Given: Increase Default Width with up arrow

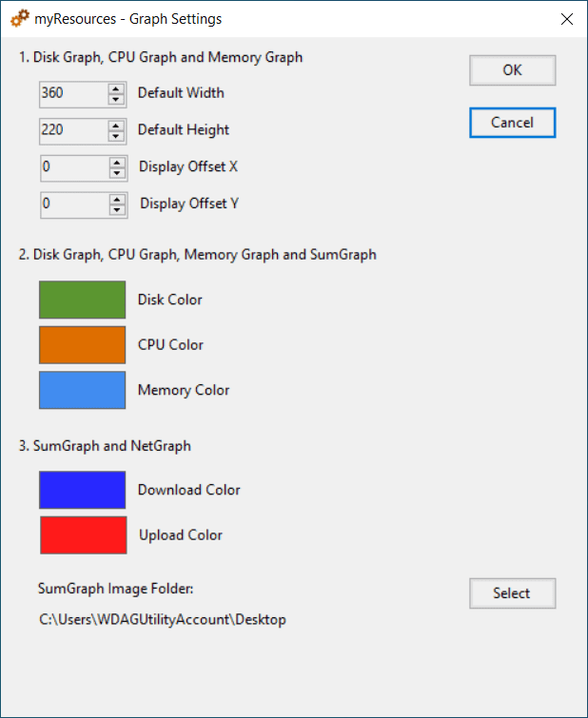Looking at the screenshot, I should click(x=116, y=88).
